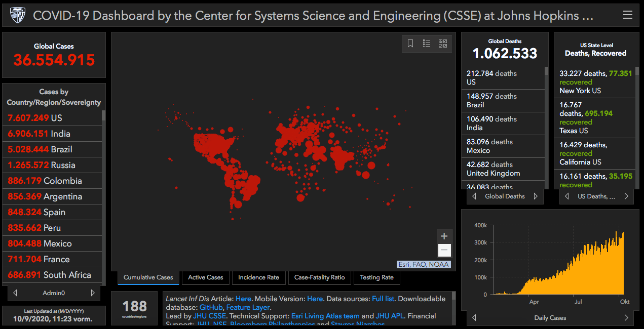
Task: Open the Feature Layer link
Action: [248, 307]
